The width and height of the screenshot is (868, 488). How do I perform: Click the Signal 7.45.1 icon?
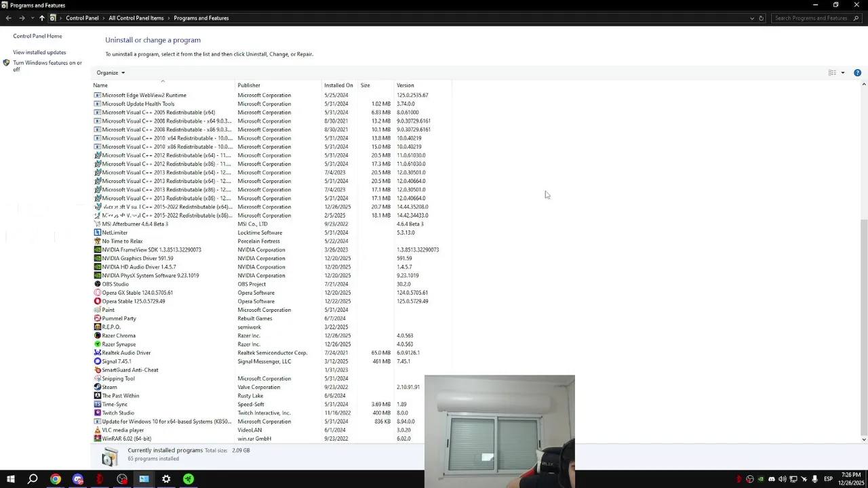click(97, 361)
